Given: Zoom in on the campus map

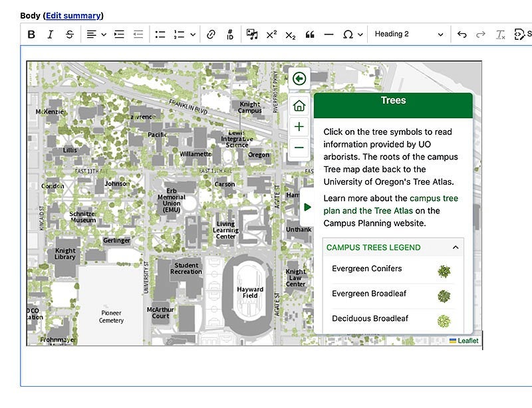Looking at the screenshot, I should point(299,127).
